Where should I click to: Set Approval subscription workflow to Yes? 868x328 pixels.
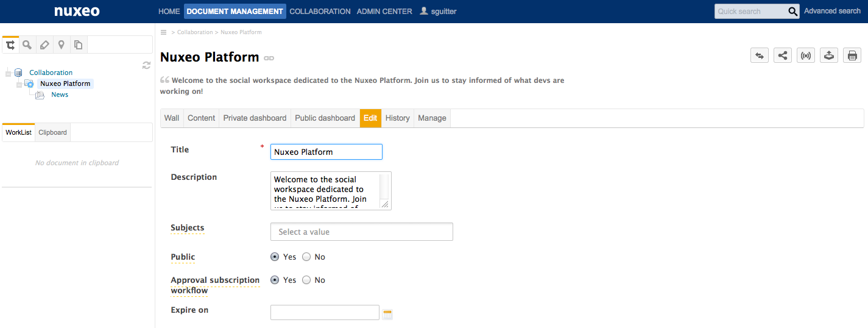click(x=275, y=280)
